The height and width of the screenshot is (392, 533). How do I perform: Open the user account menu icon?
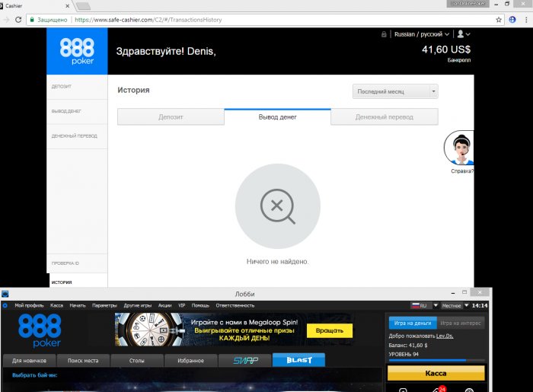(464, 34)
